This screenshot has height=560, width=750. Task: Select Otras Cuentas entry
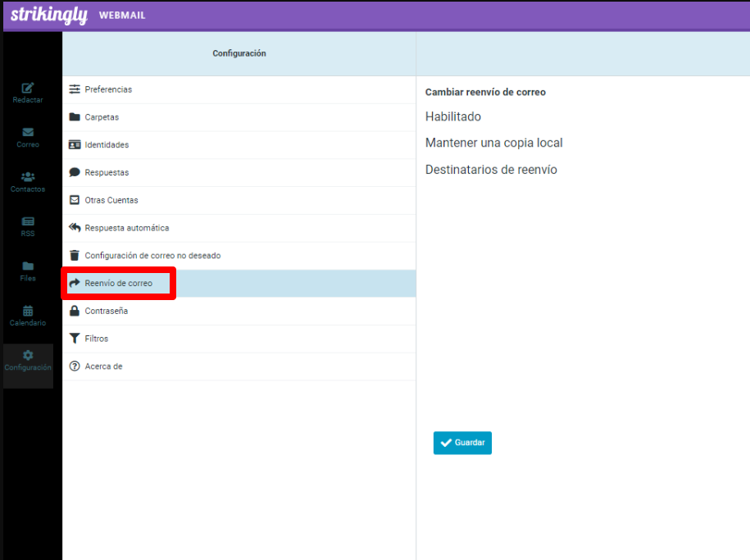coord(239,201)
